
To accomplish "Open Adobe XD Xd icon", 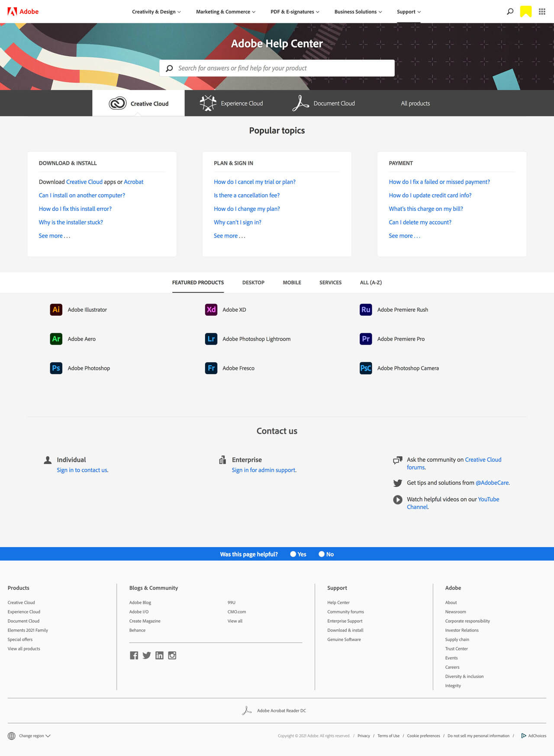I will [x=211, y=309].
